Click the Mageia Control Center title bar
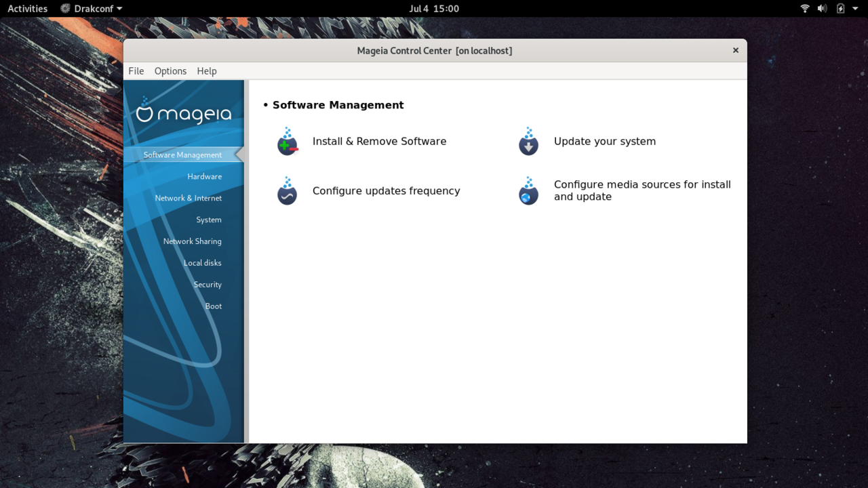The width and height of the screenshot is (868, 488). coord(435,51)
